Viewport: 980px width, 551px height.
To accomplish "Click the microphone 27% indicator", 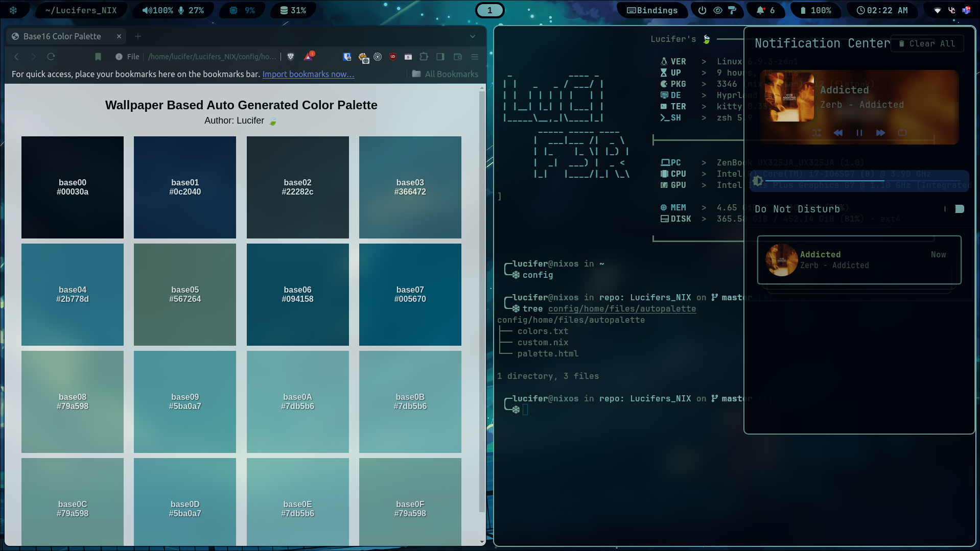I will (191, 10).
